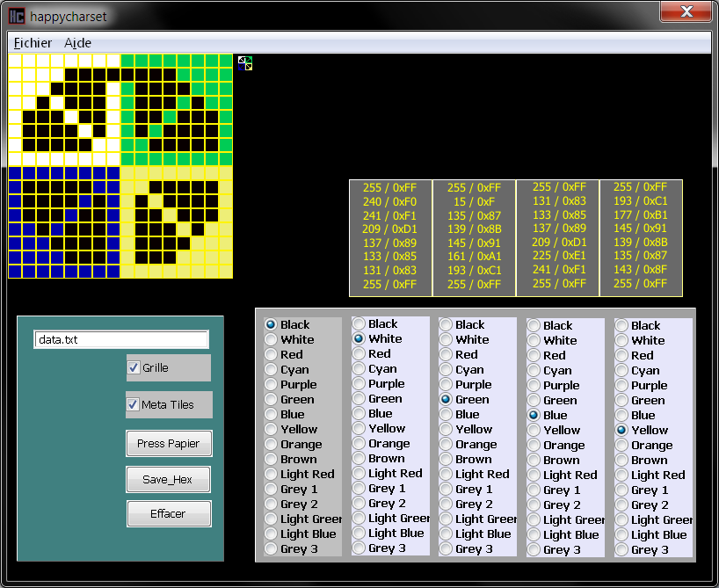Screen dimensions: 719x588
Task: Choose Brown in the third color column
Action: tap(447, 459)
